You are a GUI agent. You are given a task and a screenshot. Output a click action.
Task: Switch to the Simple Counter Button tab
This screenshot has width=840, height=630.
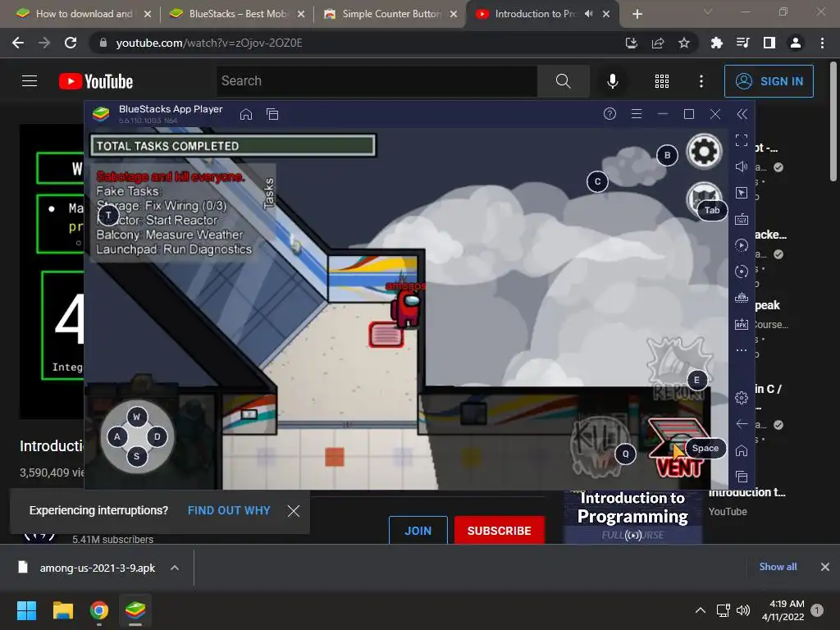click(x=391, y=14)
